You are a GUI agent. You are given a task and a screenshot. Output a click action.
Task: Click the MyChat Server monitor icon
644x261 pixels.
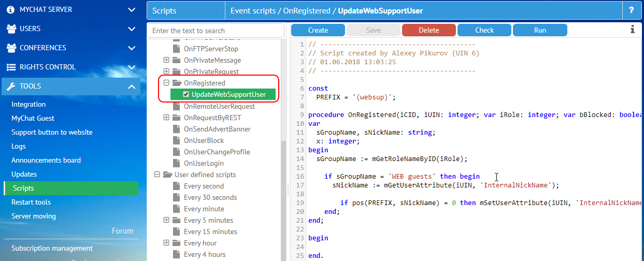[11, 9]
